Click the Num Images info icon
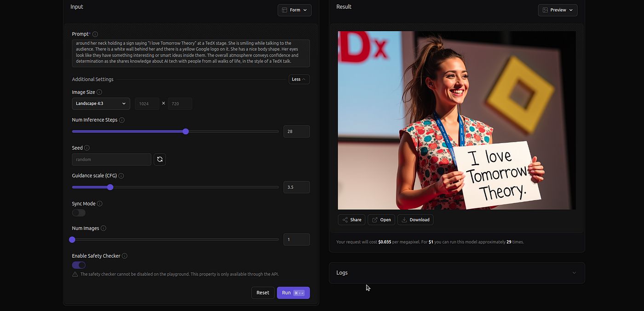The width and height of the screenshot is (644, 311). pyautogui.click(x=103, y=228)
